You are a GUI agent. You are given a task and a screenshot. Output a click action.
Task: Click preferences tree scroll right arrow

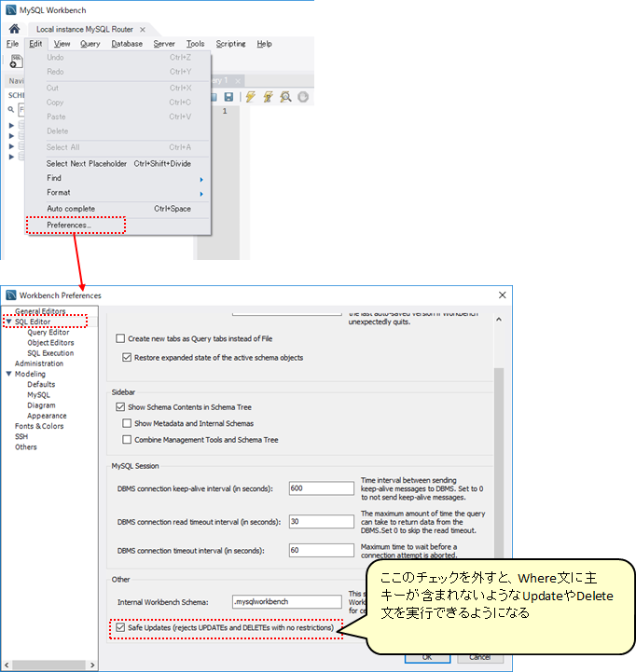(x=92, y=665)
